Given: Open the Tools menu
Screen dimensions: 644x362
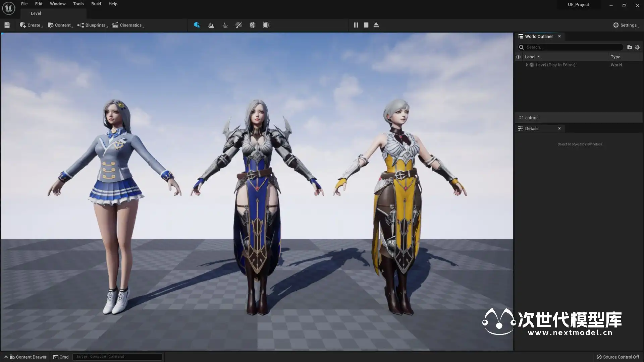Looking at the screenshot, I should (78, 4).
